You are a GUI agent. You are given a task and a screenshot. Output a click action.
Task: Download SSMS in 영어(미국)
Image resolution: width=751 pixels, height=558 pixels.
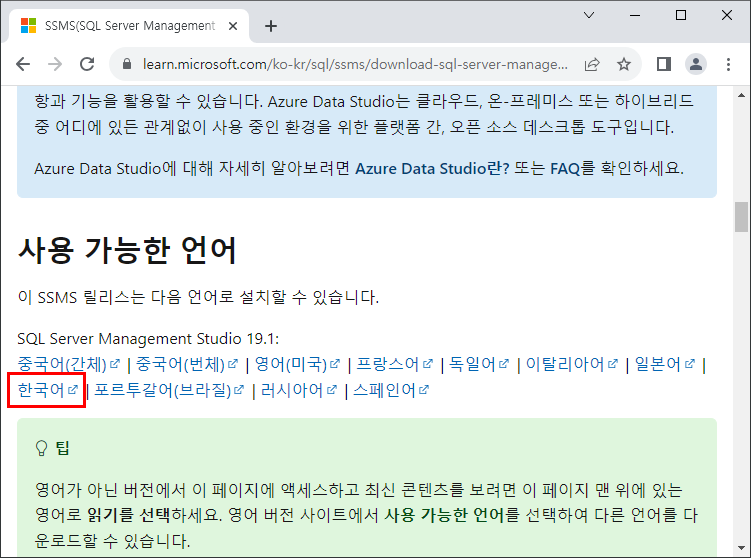click(x=297, y=364)
